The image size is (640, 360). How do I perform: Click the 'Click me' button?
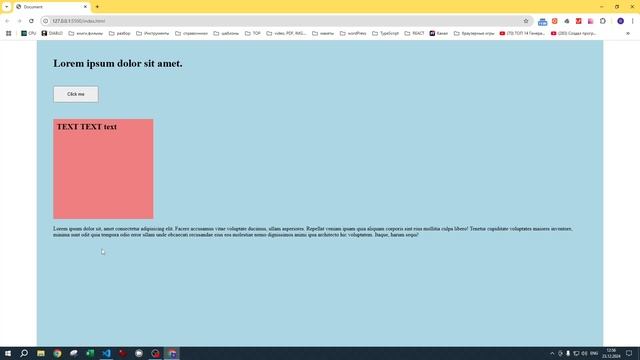click(x=76, y=94)
